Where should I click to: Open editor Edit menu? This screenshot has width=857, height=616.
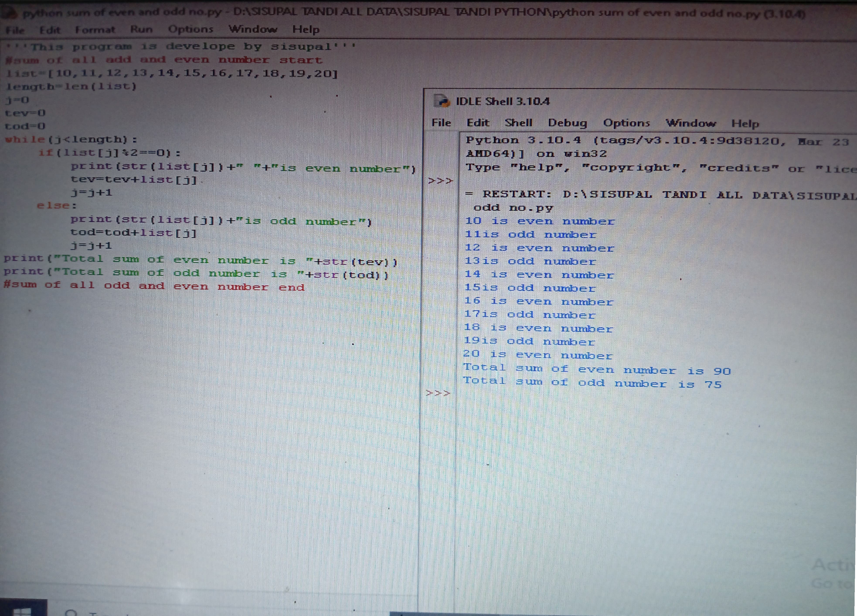click(x=50, y=29)
